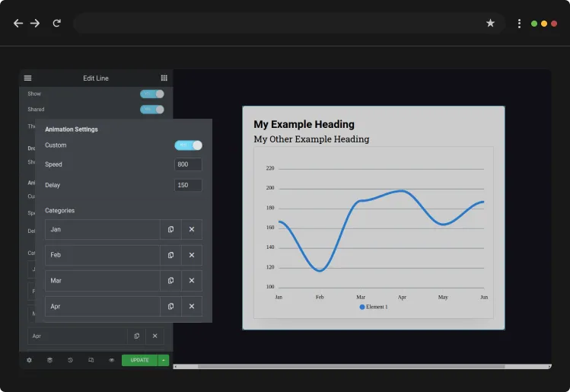Click the Edit Line panel title
This screenshot has height=392, width=570.
click(x=96, y=78)
